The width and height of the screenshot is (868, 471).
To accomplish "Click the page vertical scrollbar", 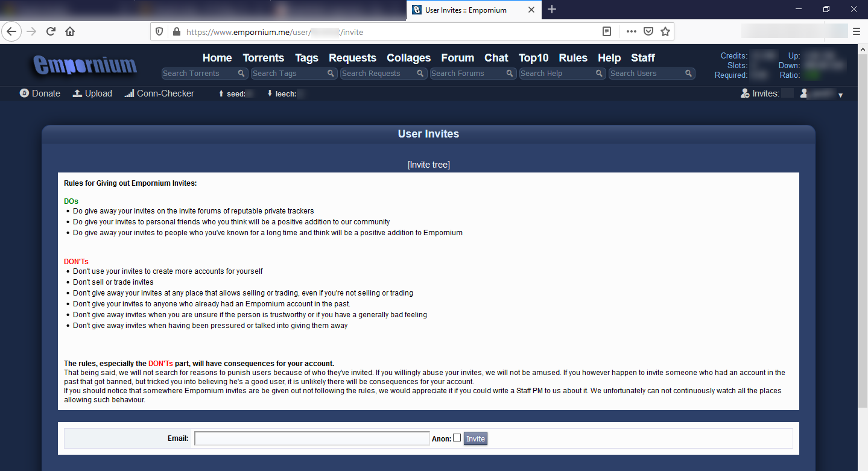I will pos(863,229).
